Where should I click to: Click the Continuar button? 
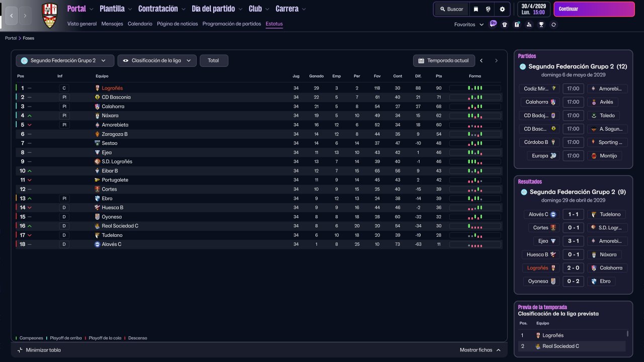593,9
